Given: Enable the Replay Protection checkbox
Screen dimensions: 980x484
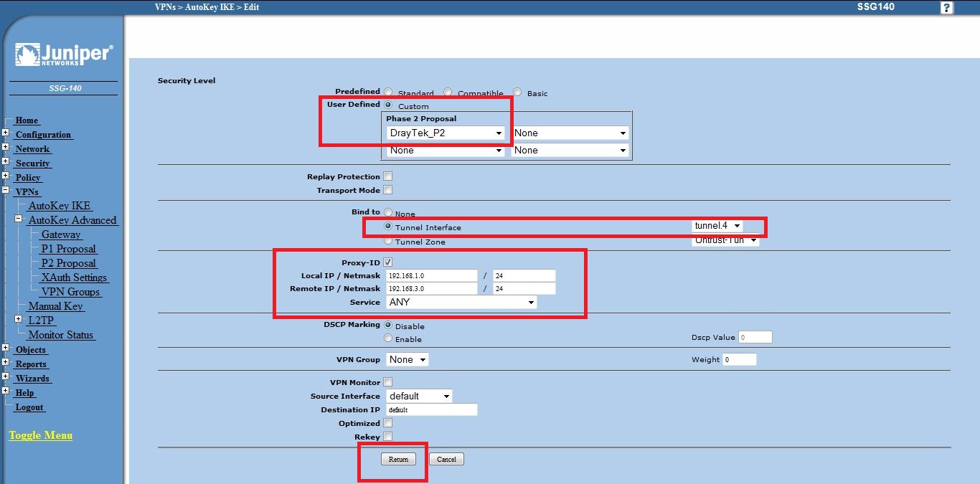Looking at the screenshot, I should (x=388, y=176).
